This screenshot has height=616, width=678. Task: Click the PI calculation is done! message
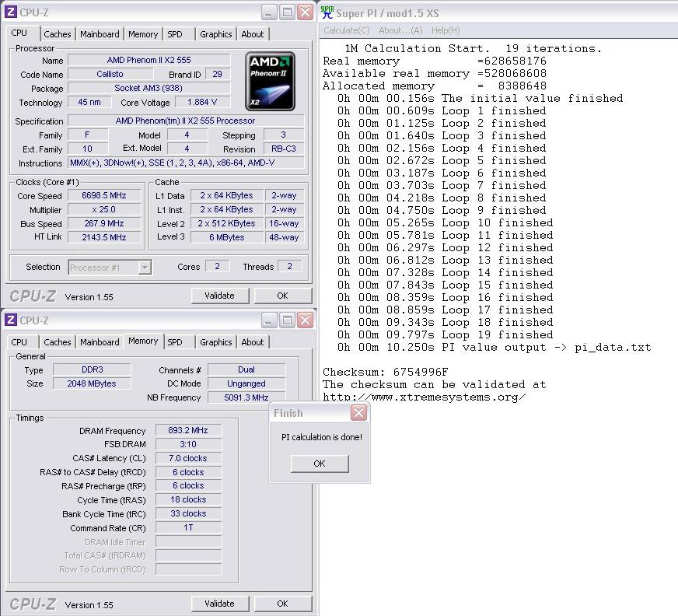(x=322, y=437)
